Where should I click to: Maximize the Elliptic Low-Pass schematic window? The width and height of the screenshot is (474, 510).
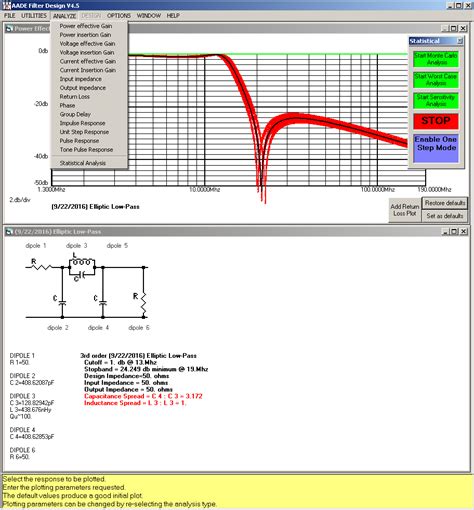pyautogui.click(x=454, y=232)
